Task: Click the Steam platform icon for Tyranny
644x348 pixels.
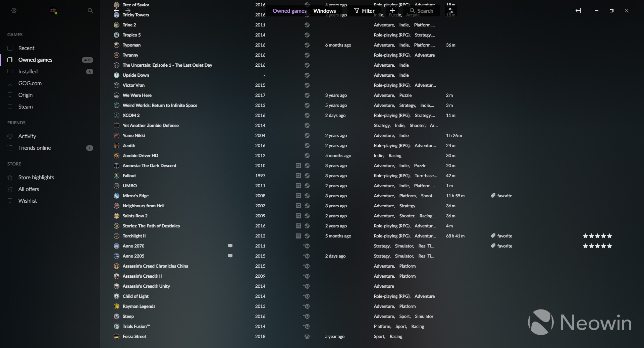Action: pos(307,55)
